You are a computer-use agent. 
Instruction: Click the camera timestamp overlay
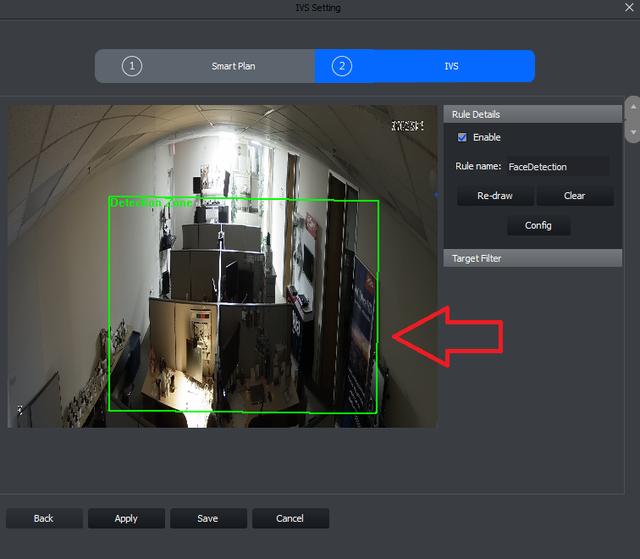407,126
